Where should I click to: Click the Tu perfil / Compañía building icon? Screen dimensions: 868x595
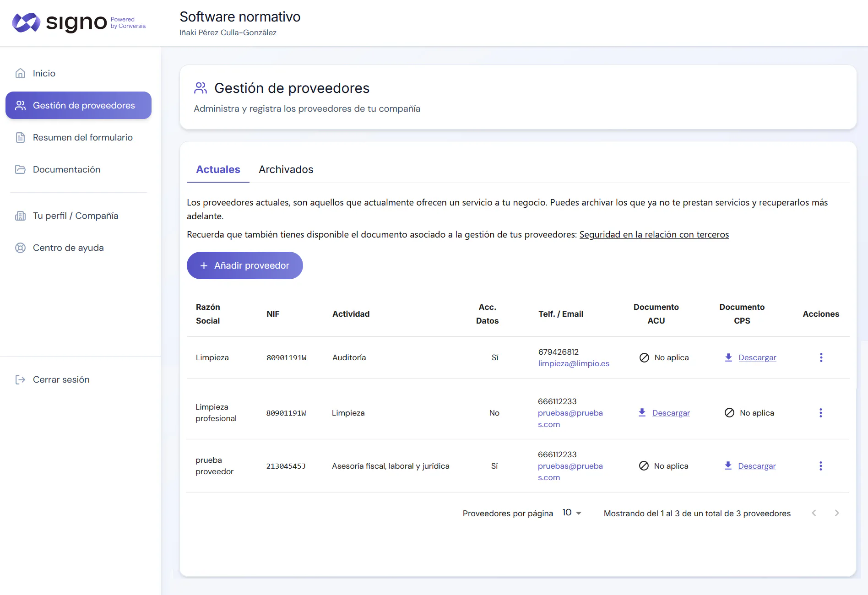[20, 216]
